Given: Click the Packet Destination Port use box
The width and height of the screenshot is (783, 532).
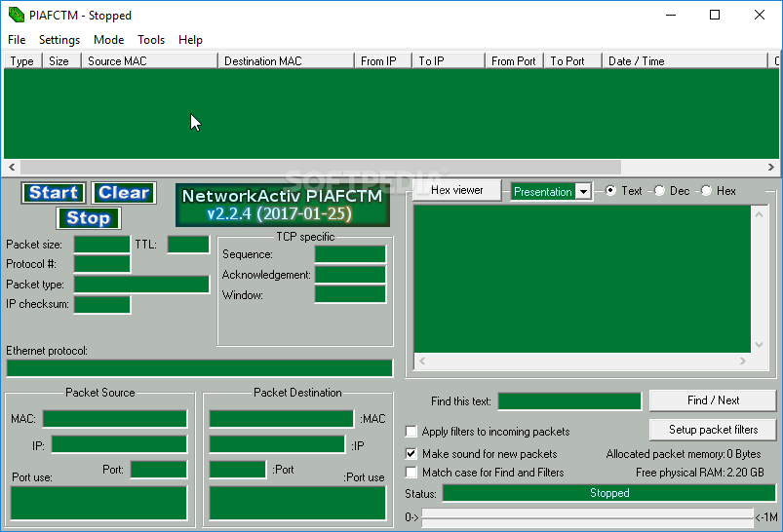Looking at the screenshot, I should tap(297, 504).
